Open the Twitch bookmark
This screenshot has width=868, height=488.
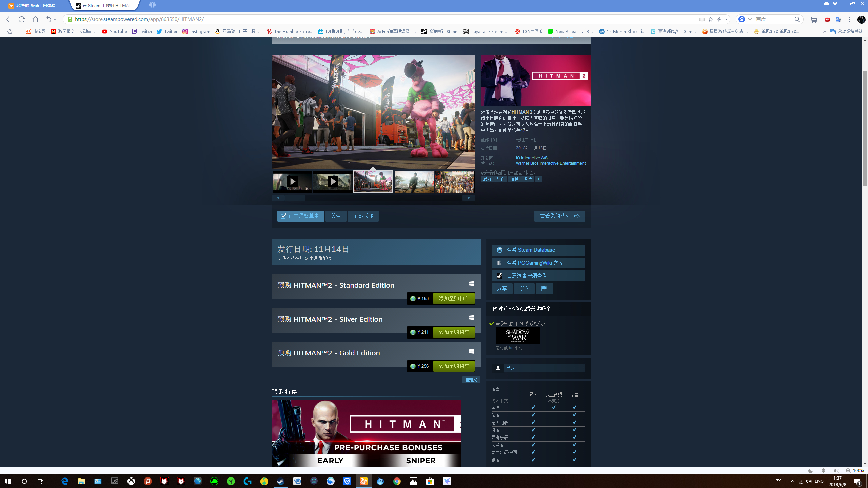coord(142,32)
